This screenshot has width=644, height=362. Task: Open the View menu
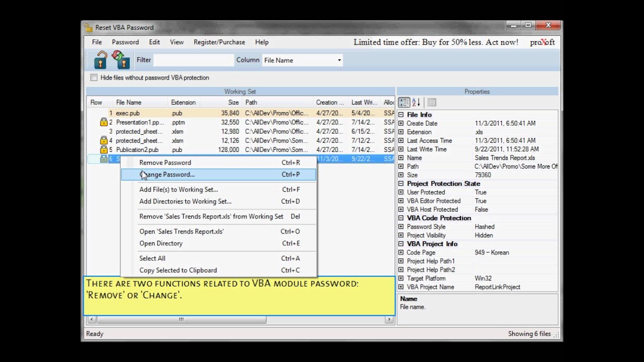click(x=177, y=42)
